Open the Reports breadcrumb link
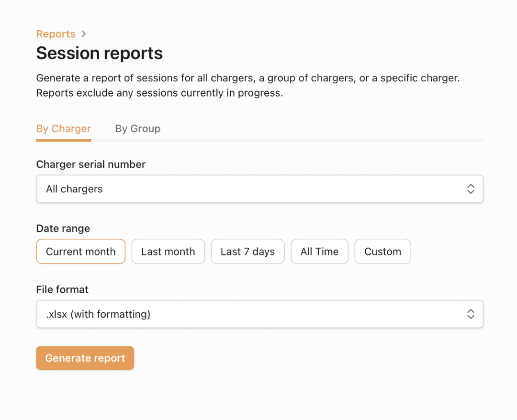This screenshot has width=517, height=420. [x=56, y=34]
